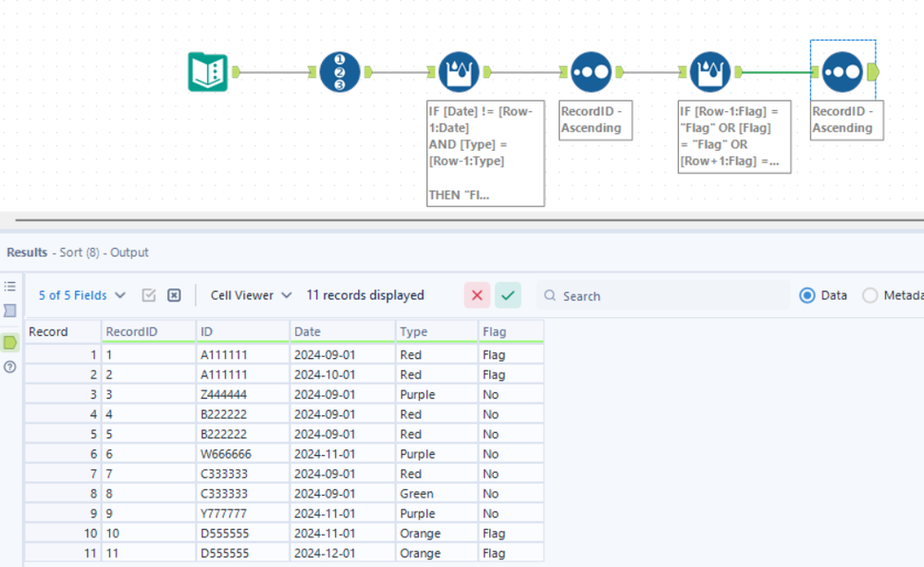Click the help question mark icon
Screen dimensions: 924x567
click(10, 367)
